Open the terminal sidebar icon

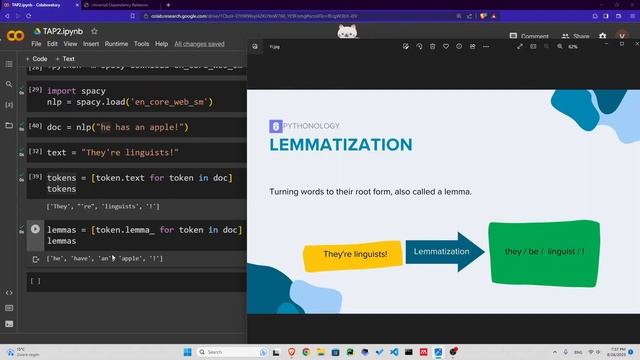(x=9, y=324)
